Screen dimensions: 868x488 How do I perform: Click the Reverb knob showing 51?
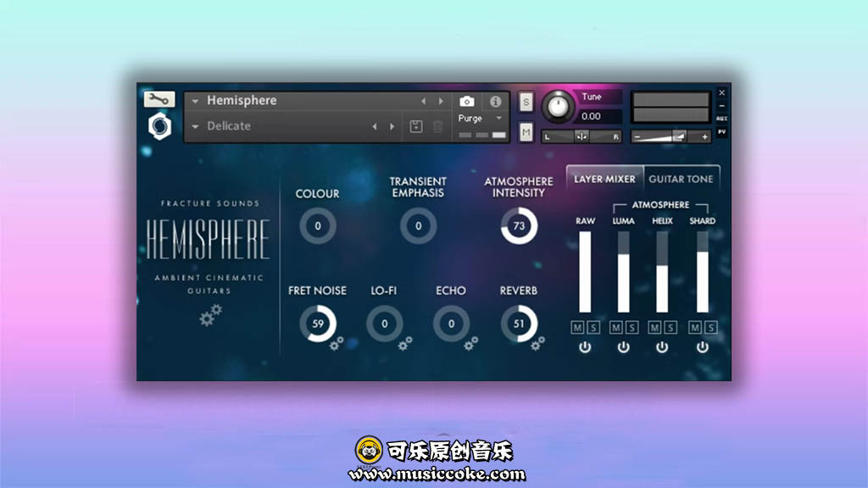click(x=519, y=324)
